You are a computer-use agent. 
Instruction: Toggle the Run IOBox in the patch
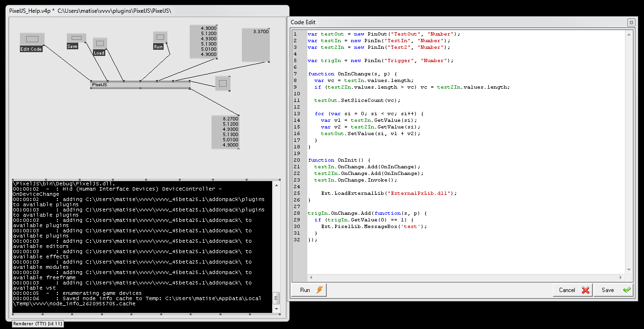(160, 37)
